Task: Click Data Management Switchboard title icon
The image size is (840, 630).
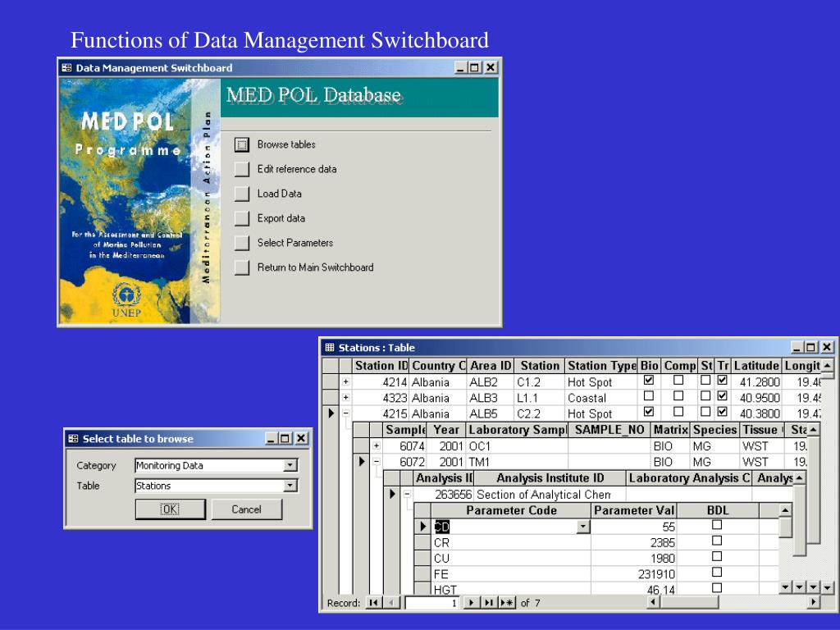Action: pos(67,68)
